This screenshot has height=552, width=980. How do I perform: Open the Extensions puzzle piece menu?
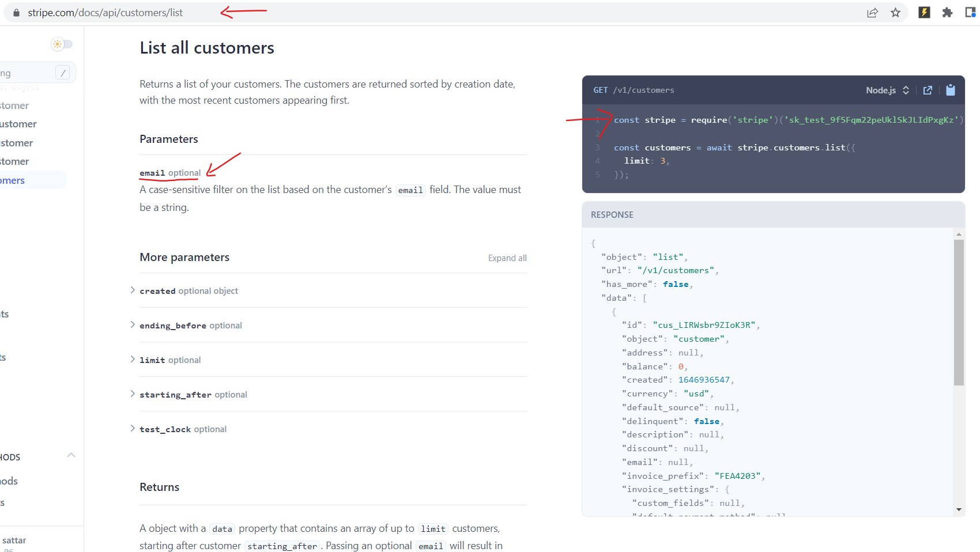947,12
